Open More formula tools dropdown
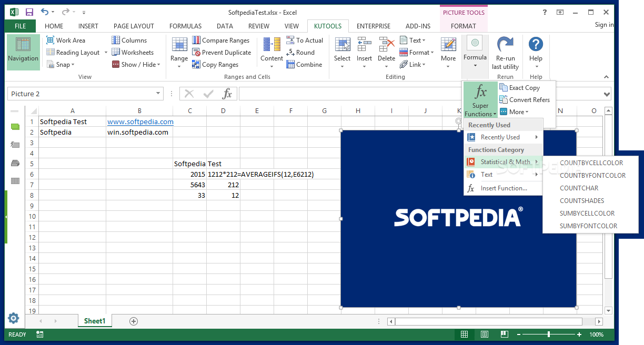The image size is (644, 345). [x=514, y=111]
